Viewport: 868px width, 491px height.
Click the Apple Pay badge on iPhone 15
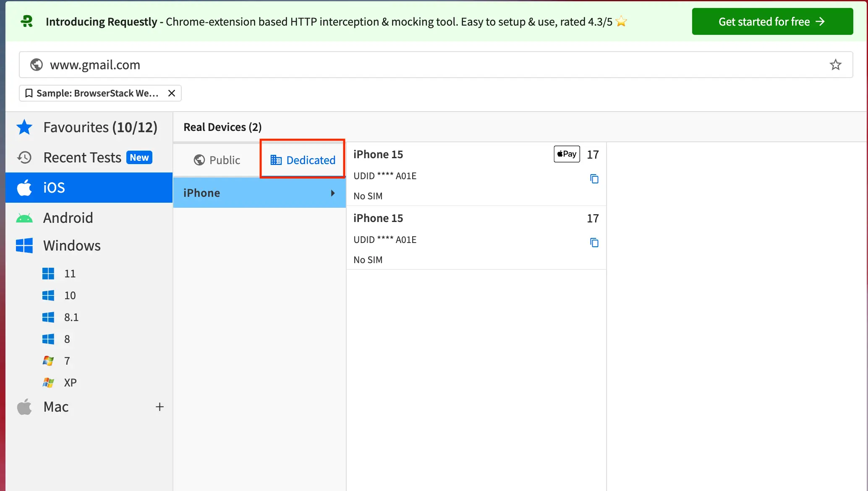tap(566, 154)
